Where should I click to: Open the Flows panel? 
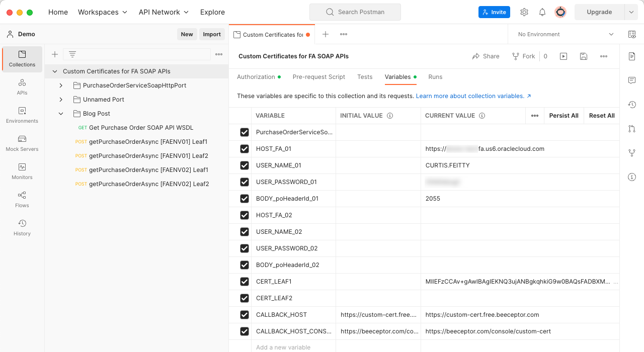pyautogui.click(x=22, y=199)
